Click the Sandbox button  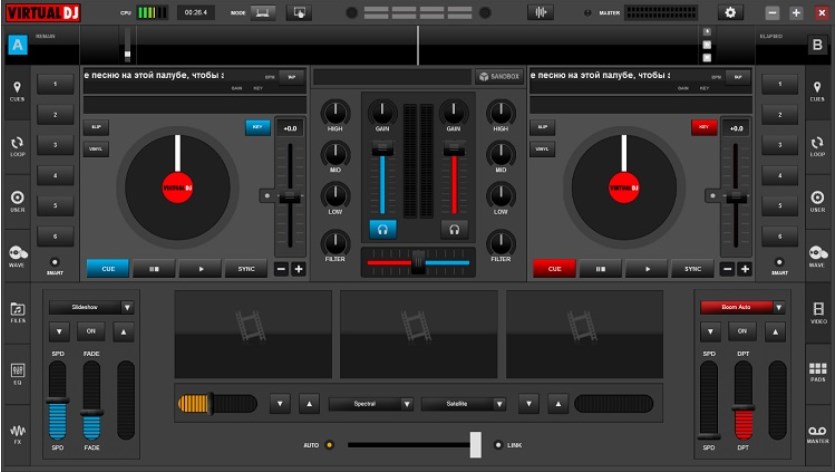(499, 76)
